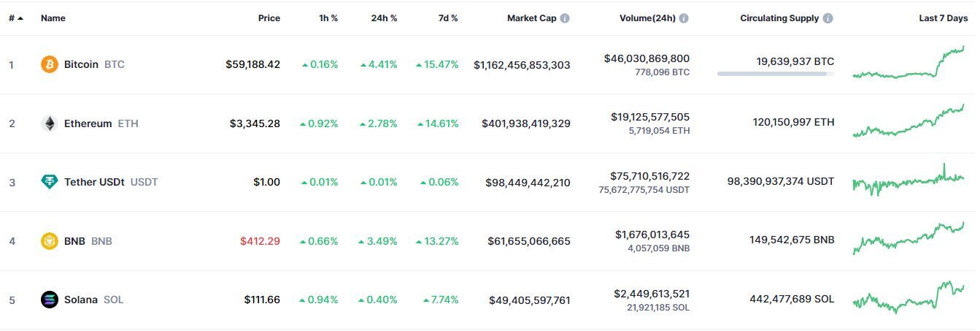Image resolution: width=980 pixels, height=331 pixels.
Task: Click the Tether USDt logo icon
Action: 49,182
